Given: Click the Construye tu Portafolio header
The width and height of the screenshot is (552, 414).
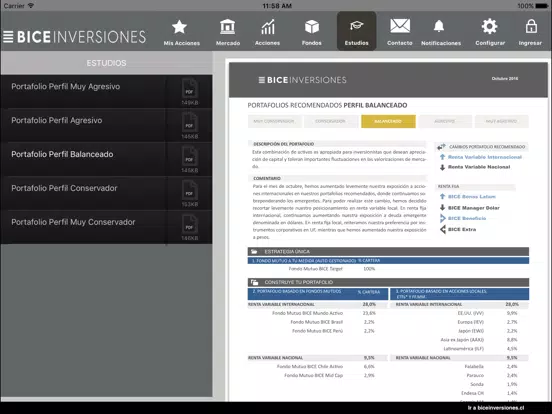Looking at the screenshot, I should [x=388, y=282].
